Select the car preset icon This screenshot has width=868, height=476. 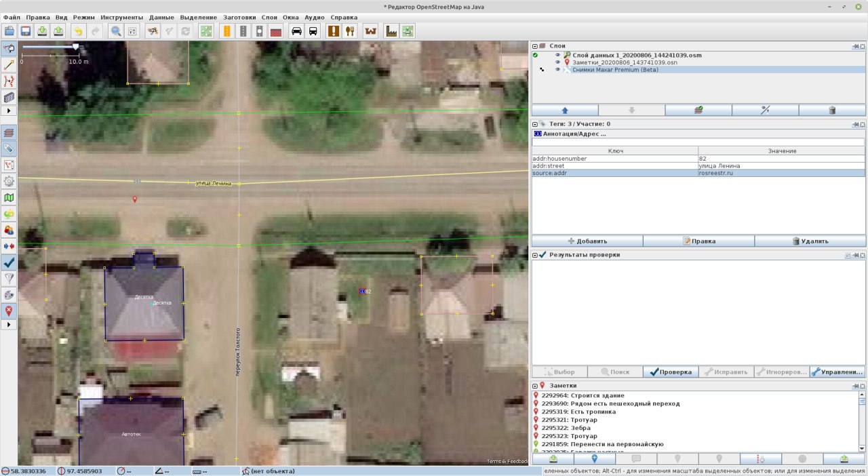pos(296,31)
